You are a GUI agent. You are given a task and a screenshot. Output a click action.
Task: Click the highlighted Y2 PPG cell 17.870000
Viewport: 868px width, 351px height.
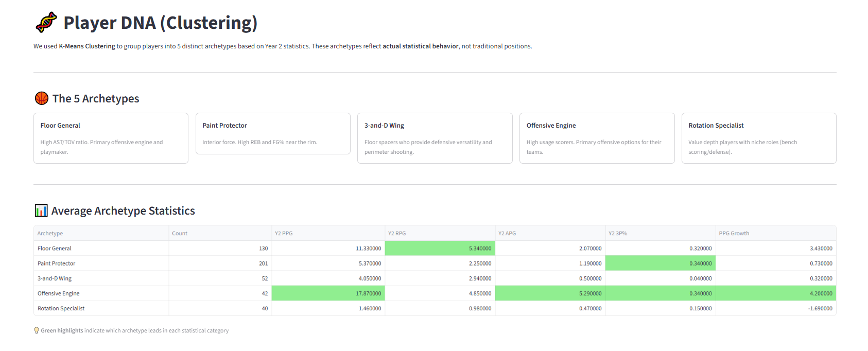328,293
